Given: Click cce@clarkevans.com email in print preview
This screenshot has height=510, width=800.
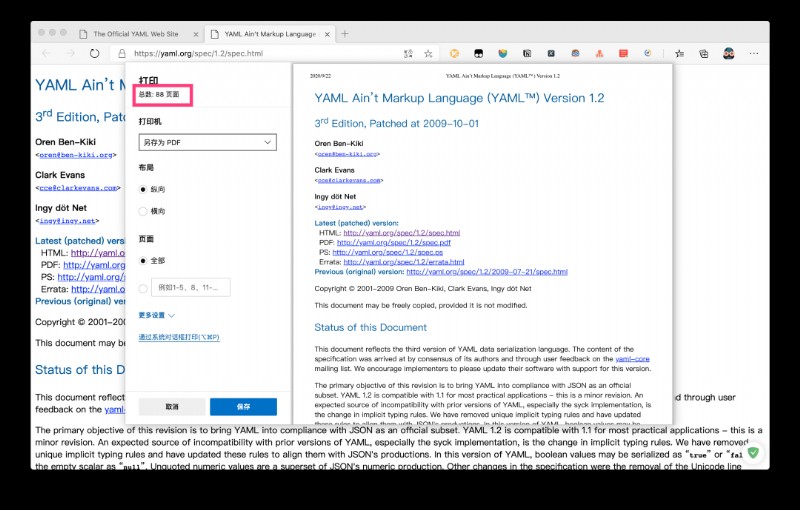Looking at the screenshot, I should coord(348,180).
